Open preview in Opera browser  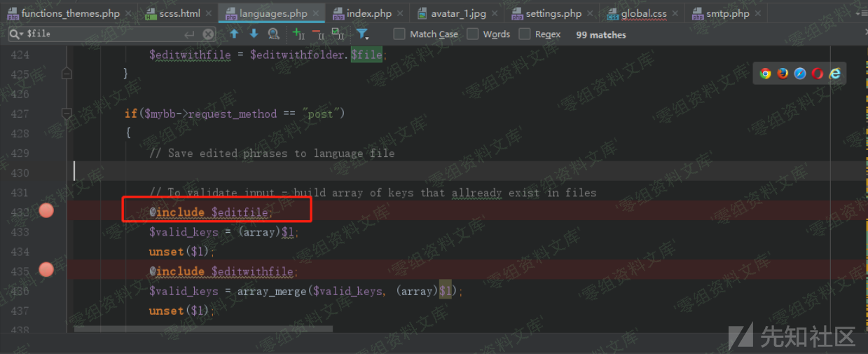pos(817,74)
